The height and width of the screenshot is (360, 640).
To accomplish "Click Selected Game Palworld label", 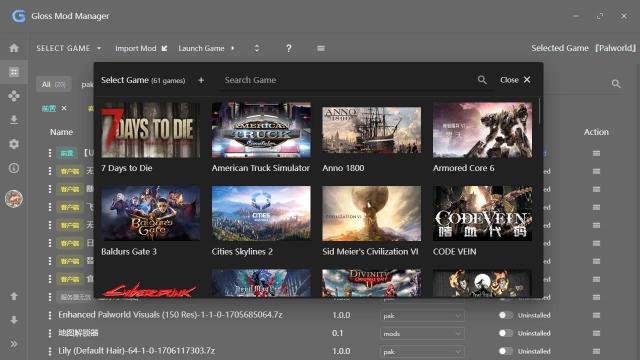I will point(583,48).
